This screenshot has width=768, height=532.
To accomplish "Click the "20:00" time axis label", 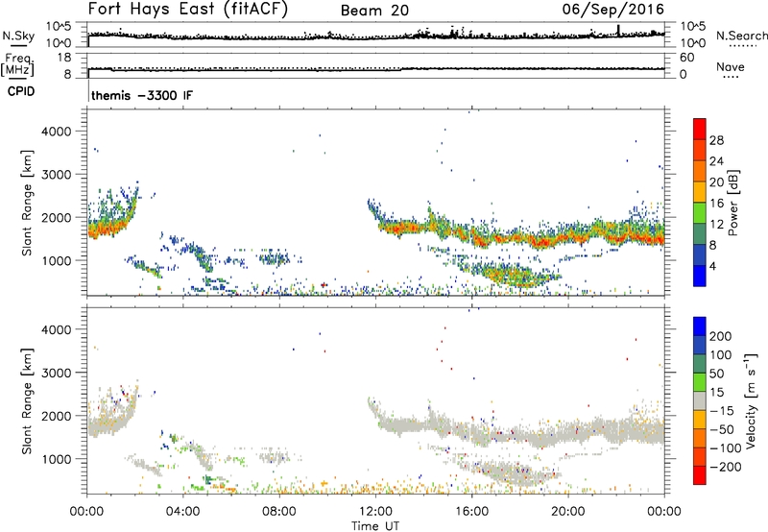I will pyautogui.click(x=568, y=512).
